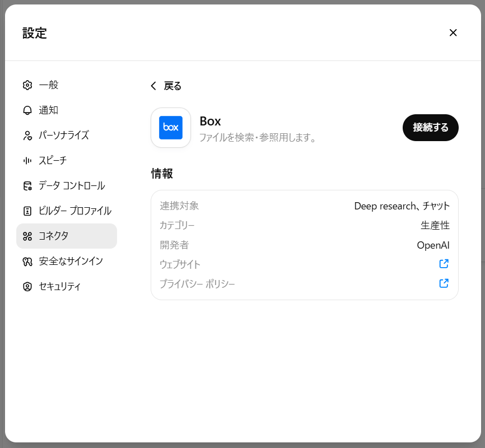
Task: Select the コネクタ sidebar item
Action: 66,236
